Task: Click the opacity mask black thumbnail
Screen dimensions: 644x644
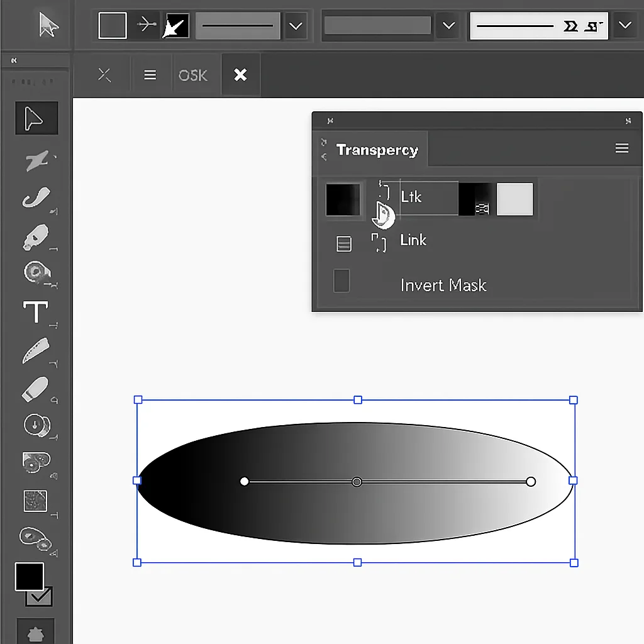Action: point(475,199)
